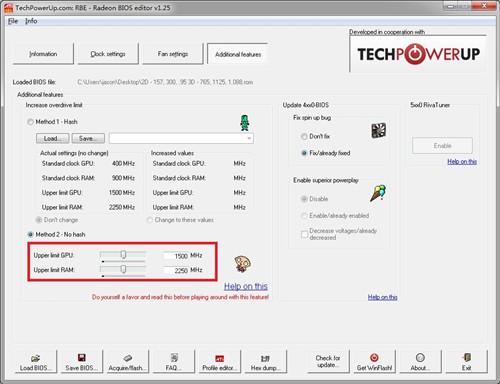The width and height of the screenshot is (500, 384).
Task: Click the Upper limit RAM slider thumb
Action: pos(123,269)
